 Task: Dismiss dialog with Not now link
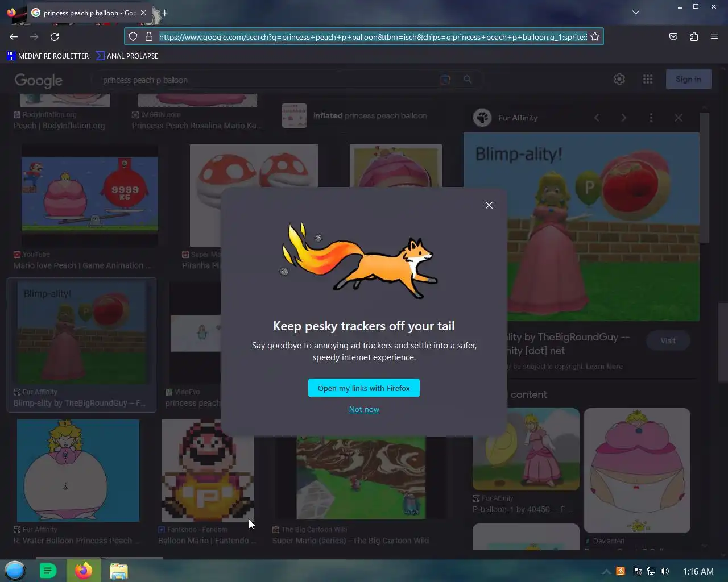364,409
